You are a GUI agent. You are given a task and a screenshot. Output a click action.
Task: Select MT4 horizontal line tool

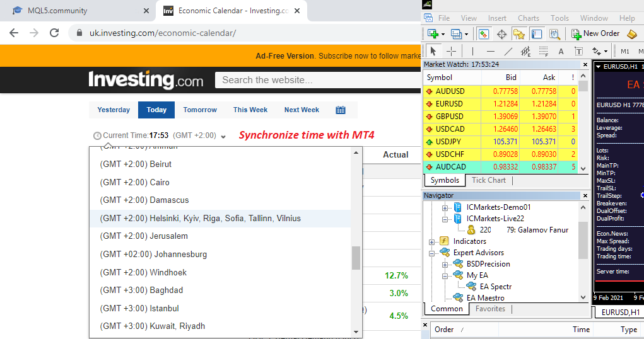coord(490,51)
